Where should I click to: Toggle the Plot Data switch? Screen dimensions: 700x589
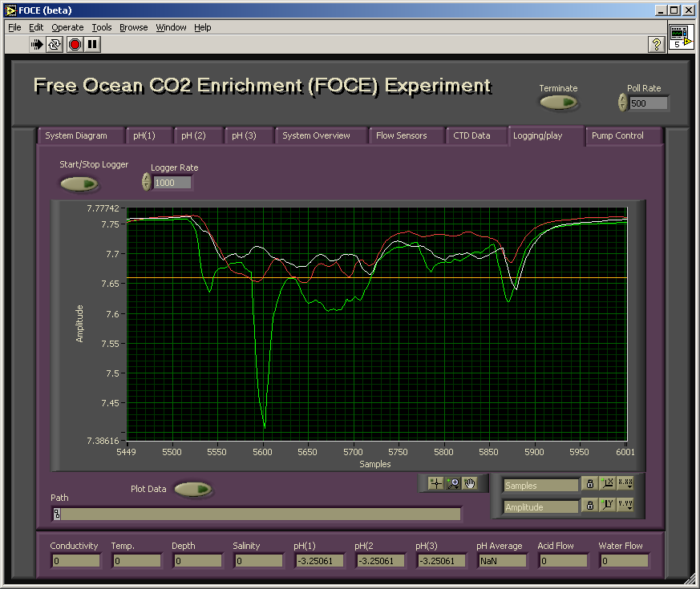193,490
